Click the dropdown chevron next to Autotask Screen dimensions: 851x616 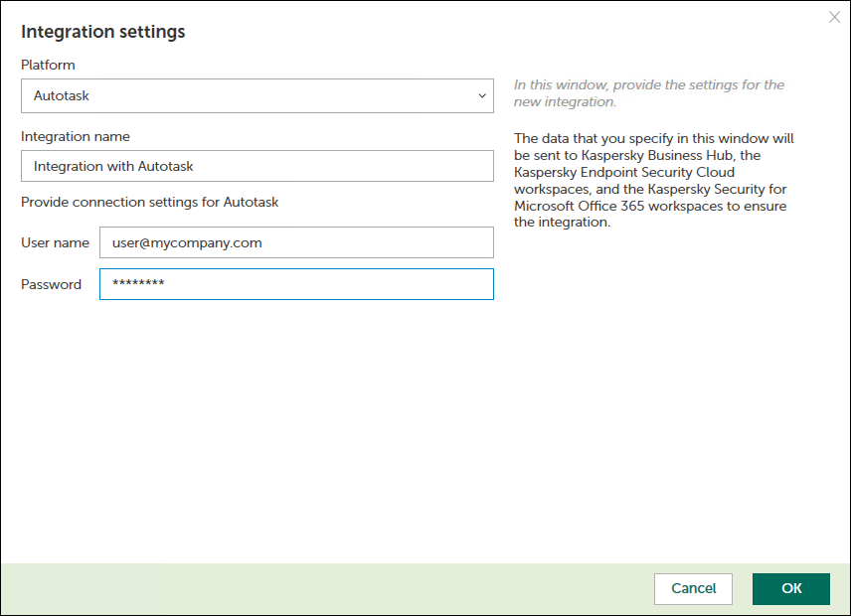click(x=481, y=95)
